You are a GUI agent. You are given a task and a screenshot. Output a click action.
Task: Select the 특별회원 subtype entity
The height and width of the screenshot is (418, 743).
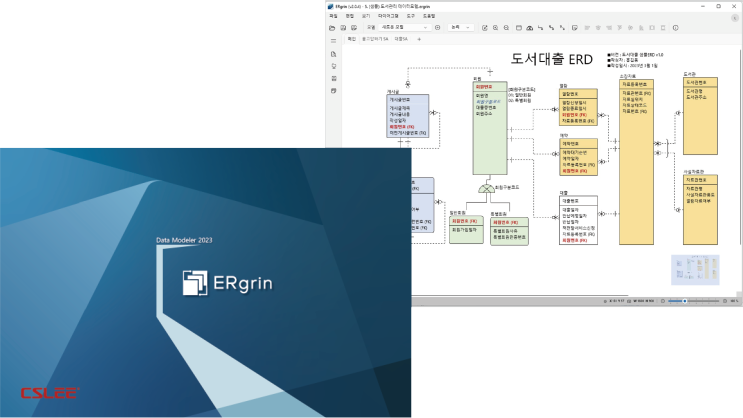pos(509,231)
